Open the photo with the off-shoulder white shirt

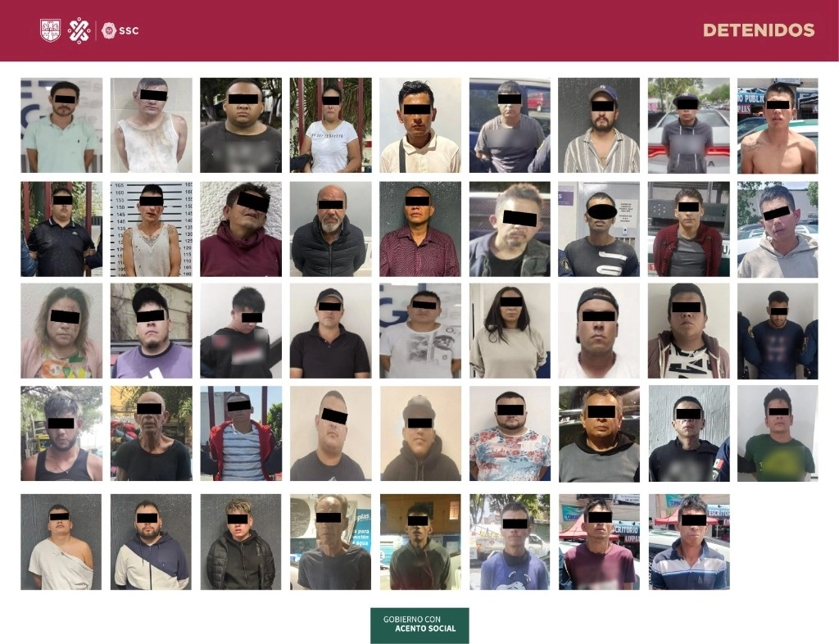[61, 542]
